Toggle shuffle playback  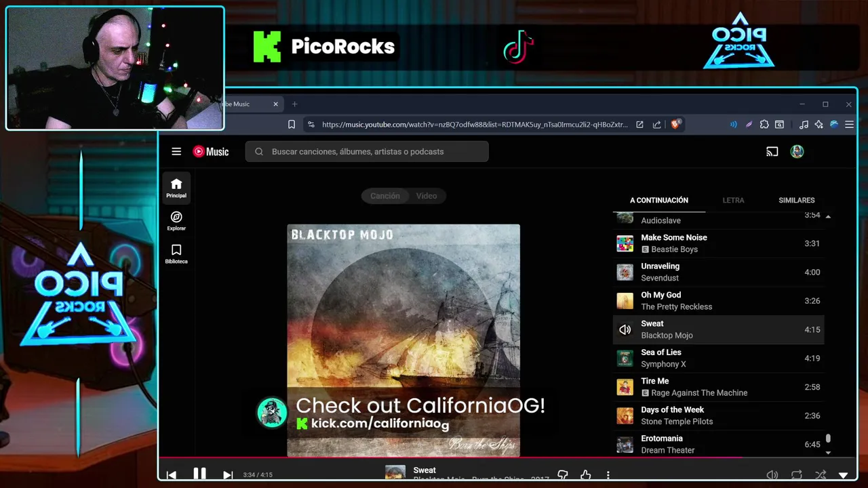(x=821, y=476)
